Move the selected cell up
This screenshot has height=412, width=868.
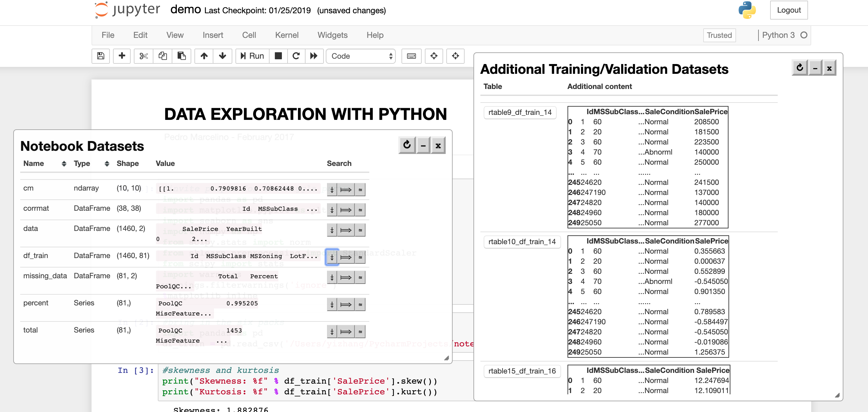point(204,56)
